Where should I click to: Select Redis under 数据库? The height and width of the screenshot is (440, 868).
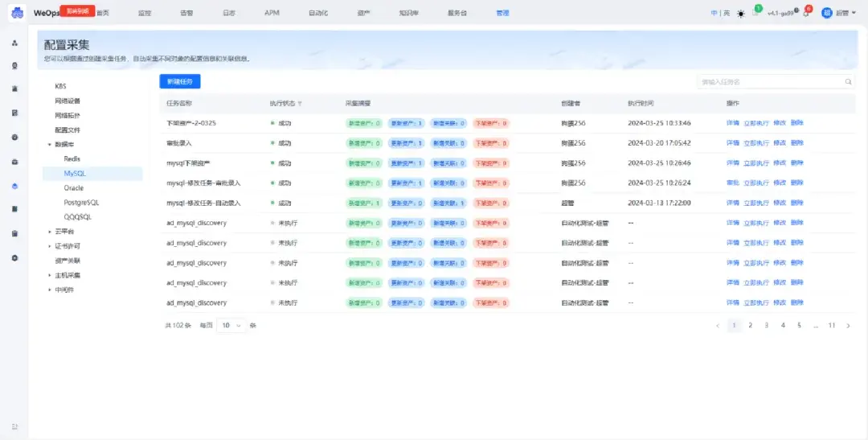[72, 159]
